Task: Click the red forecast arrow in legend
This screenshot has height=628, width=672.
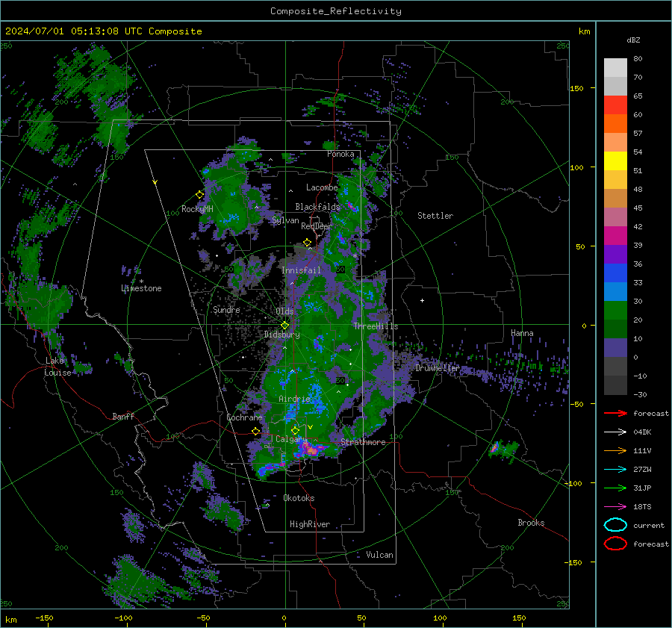Action: 615,413
